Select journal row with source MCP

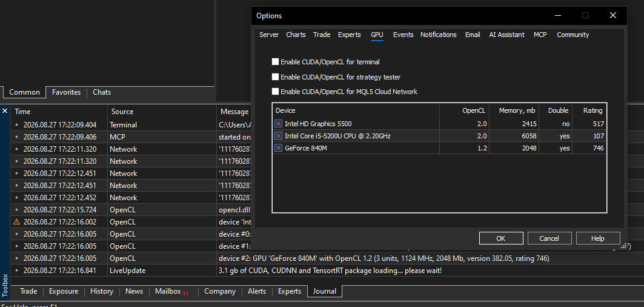pos(131,137)
